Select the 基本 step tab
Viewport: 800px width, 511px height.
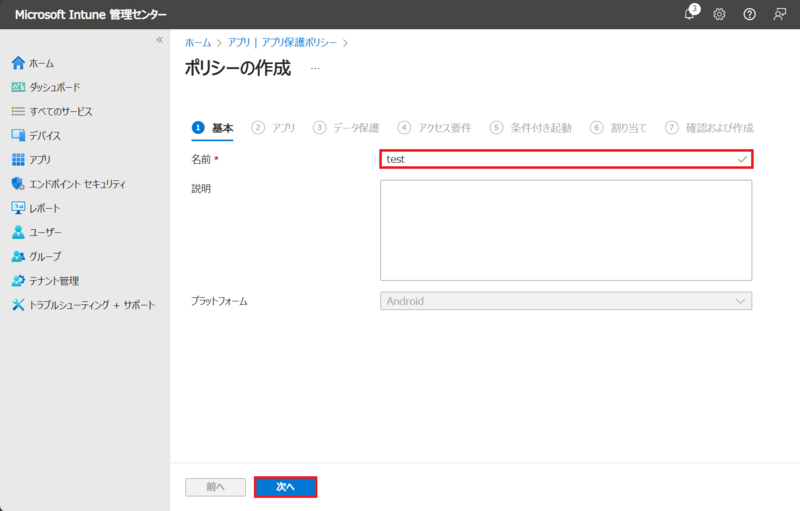click(213, 127)
